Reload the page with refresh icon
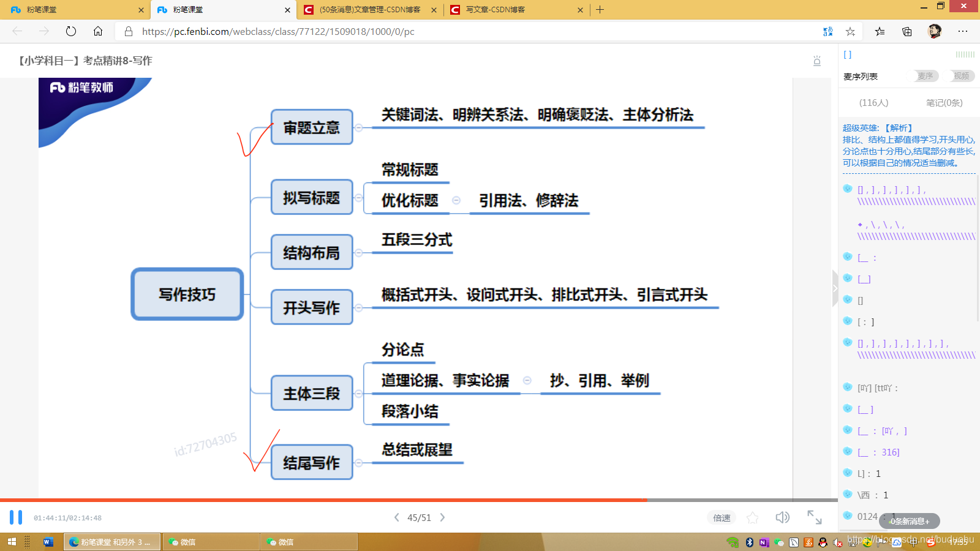Image resolution: width=980 pixels, height=551 pixels. [71, 31]
